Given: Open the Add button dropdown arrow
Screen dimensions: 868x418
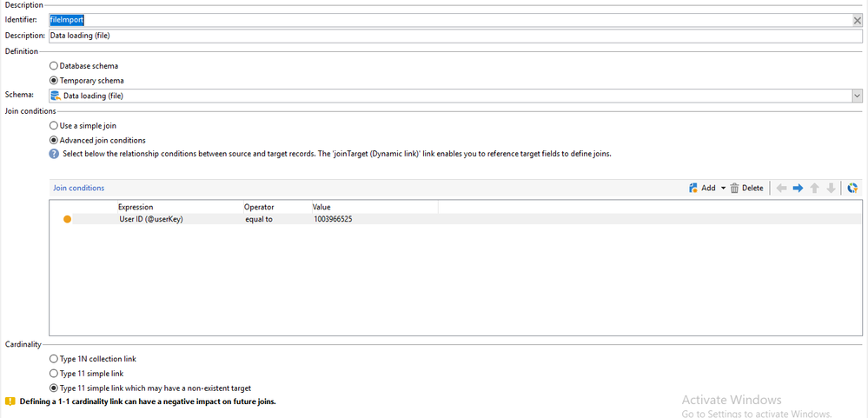Looking at the screenshot, I should [x=723, y=189].
